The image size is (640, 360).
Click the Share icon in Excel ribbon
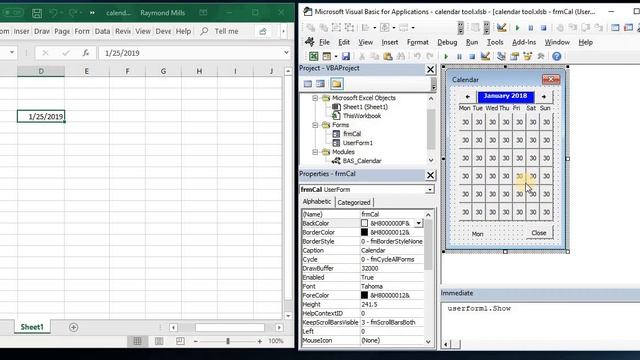[263, 31]
